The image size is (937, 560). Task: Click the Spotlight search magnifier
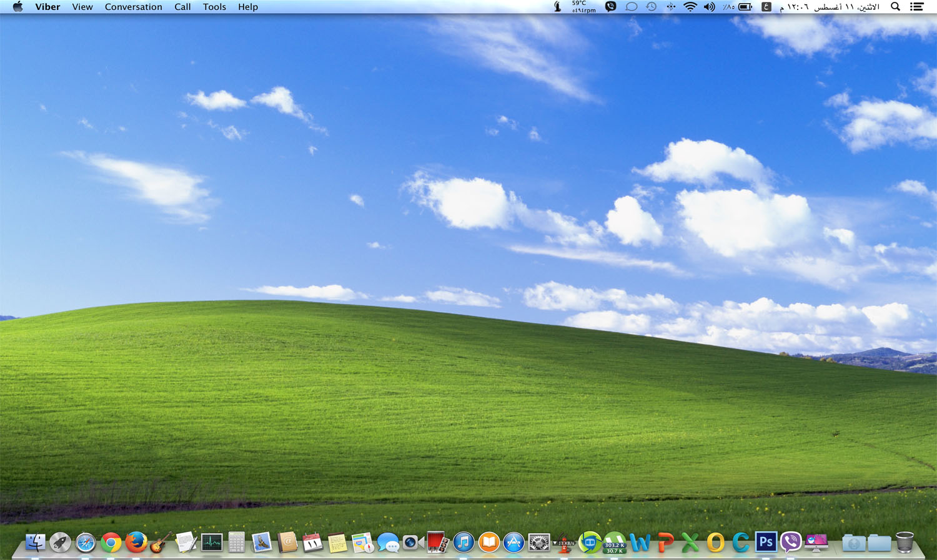895,7
